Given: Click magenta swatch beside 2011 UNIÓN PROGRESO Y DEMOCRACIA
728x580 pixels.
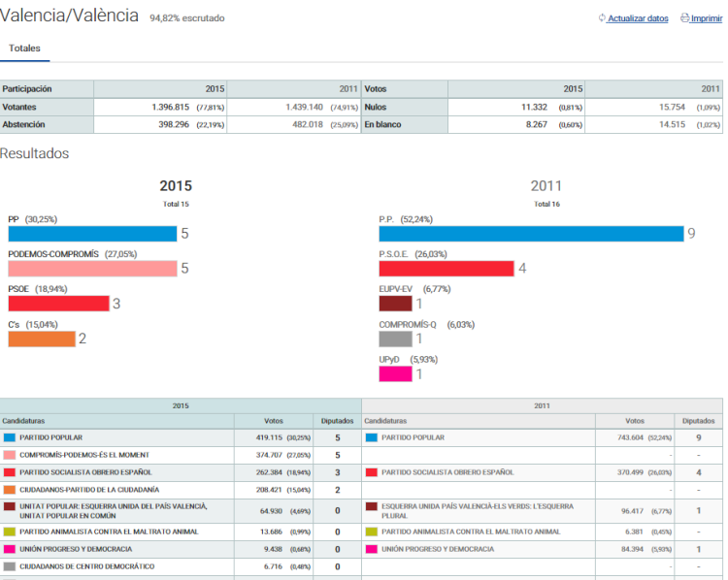Looking at the screenshot, I should [x=372, y=549].
